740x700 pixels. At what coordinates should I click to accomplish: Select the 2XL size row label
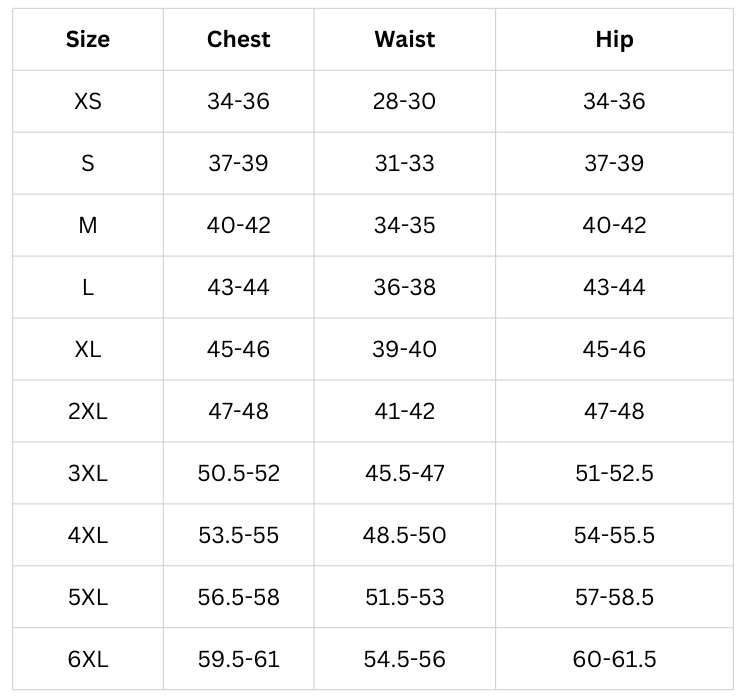(88, 412)
